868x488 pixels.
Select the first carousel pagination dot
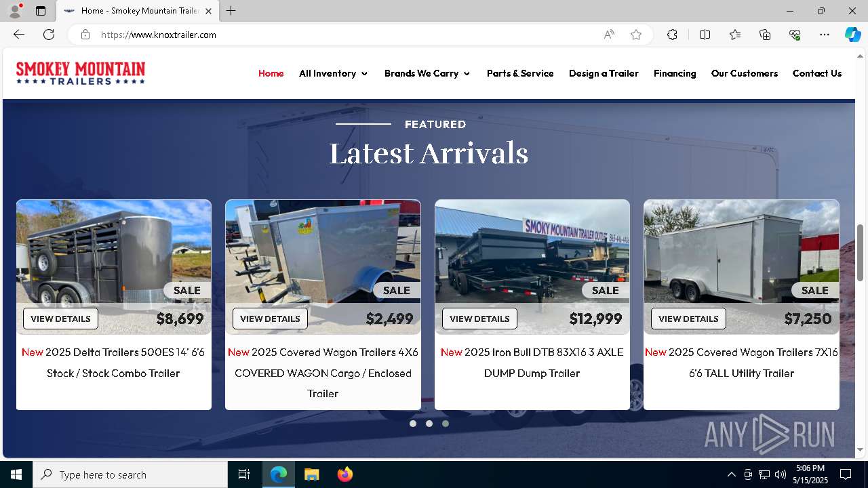tap(413, 424)
